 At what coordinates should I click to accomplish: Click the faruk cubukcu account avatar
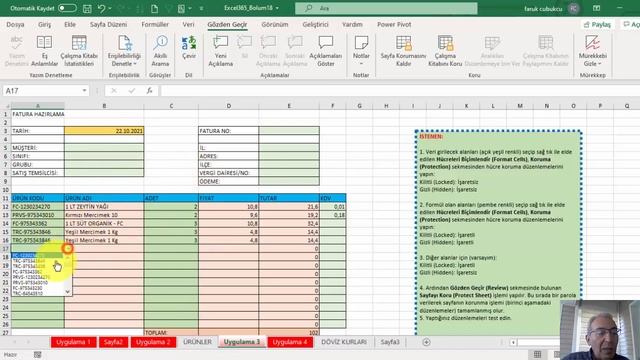(x=573, y=9)
